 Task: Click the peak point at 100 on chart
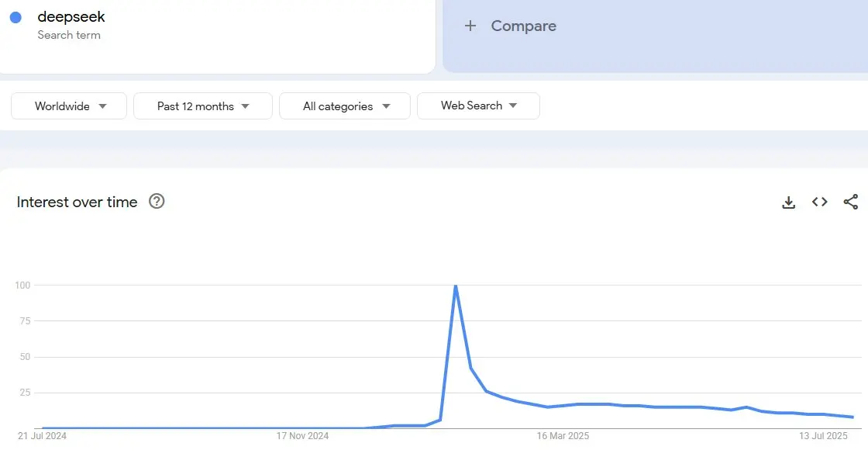click(x=455, y=286)
